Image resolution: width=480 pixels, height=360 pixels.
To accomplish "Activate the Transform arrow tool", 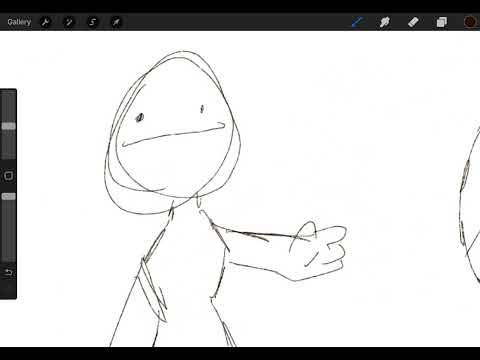I will 116,22.
